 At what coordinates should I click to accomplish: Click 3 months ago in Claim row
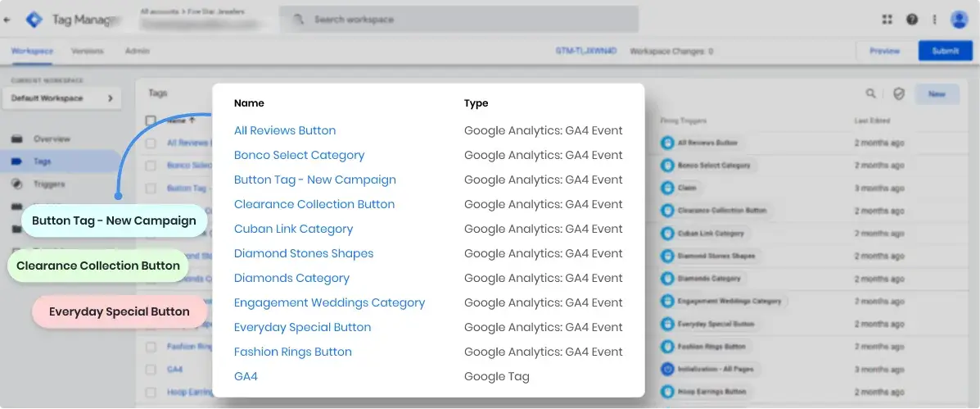(x=878, y=188)
